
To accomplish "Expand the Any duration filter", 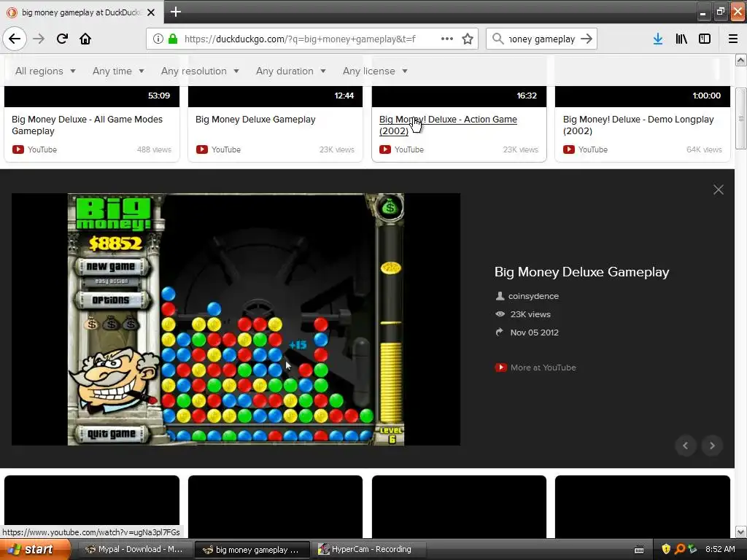I will point(291,71).
